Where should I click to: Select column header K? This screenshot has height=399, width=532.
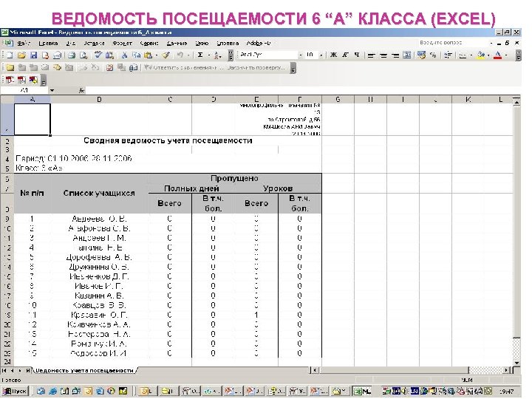click(468, 100)
